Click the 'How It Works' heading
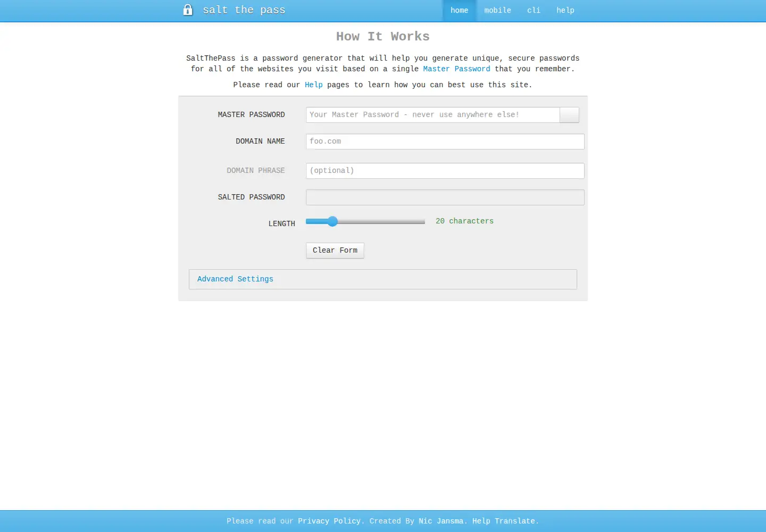The height and width of the screenshot is (532, 766). pyautogui.click(x=383, y=37)
